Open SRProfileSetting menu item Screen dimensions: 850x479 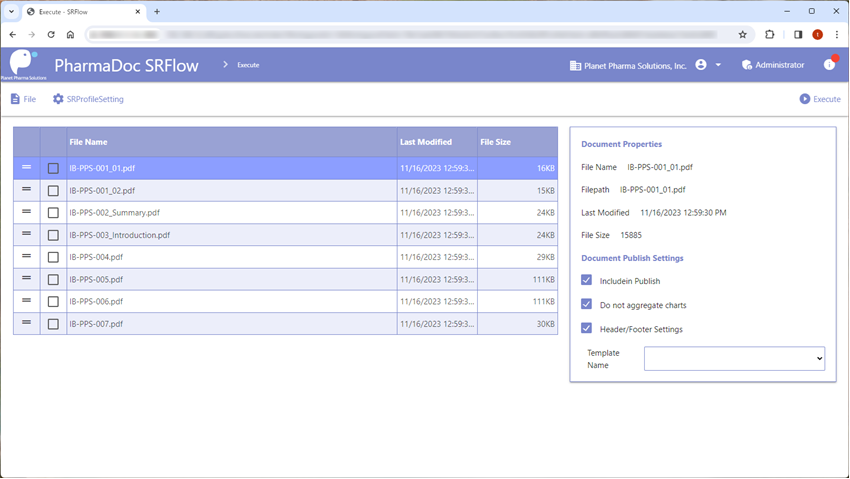[88, 99]
